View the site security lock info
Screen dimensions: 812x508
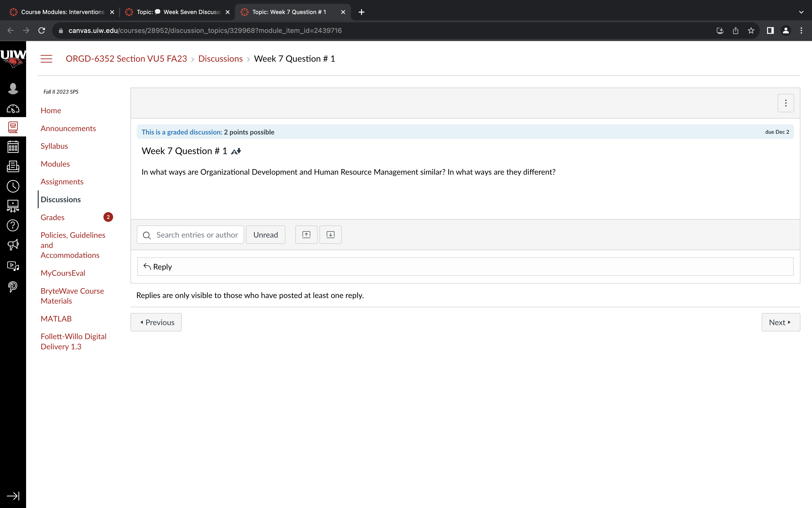(x=61, y=30)
